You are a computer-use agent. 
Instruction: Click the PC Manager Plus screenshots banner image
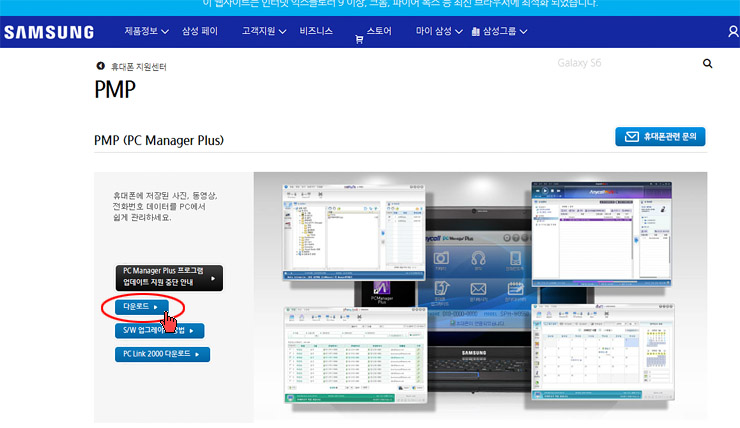[480, 297]
